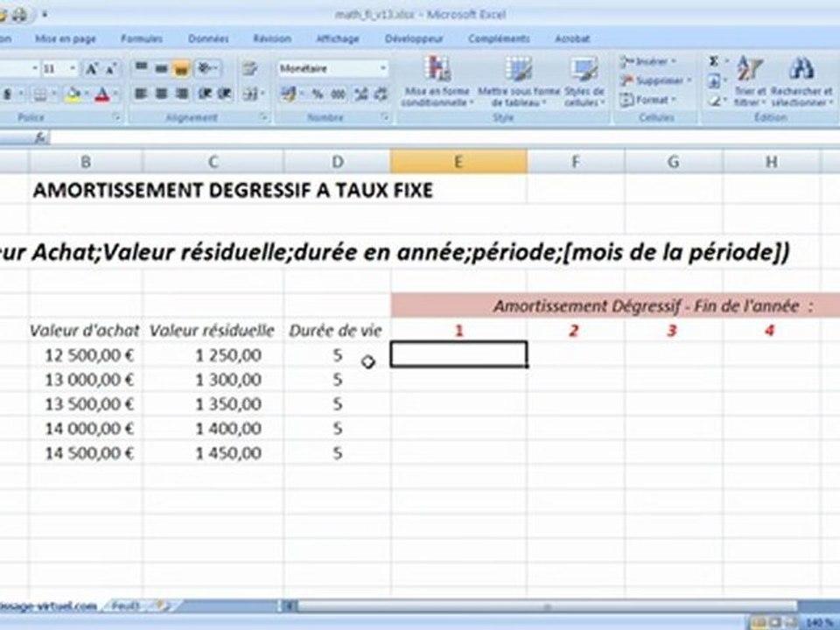
Task: Decrease the cell indent
Action: pyautogui.click(x=205, y=94)
